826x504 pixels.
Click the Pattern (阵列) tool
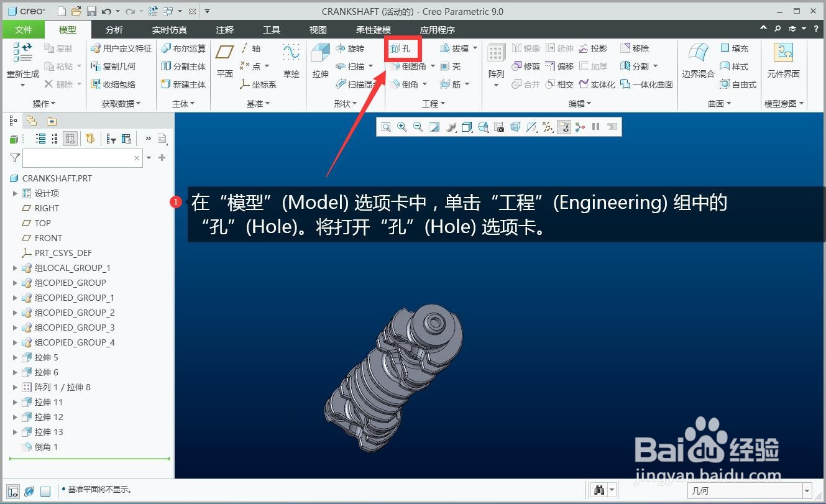pos(496,61)
